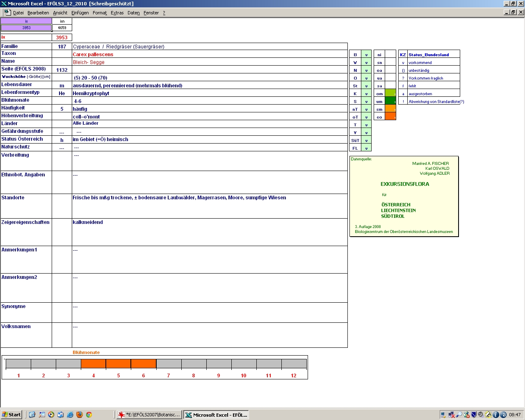
Task: Click the EXKURSIONSFLORA title in Datenquelle box
Action: tap(405, 184)
